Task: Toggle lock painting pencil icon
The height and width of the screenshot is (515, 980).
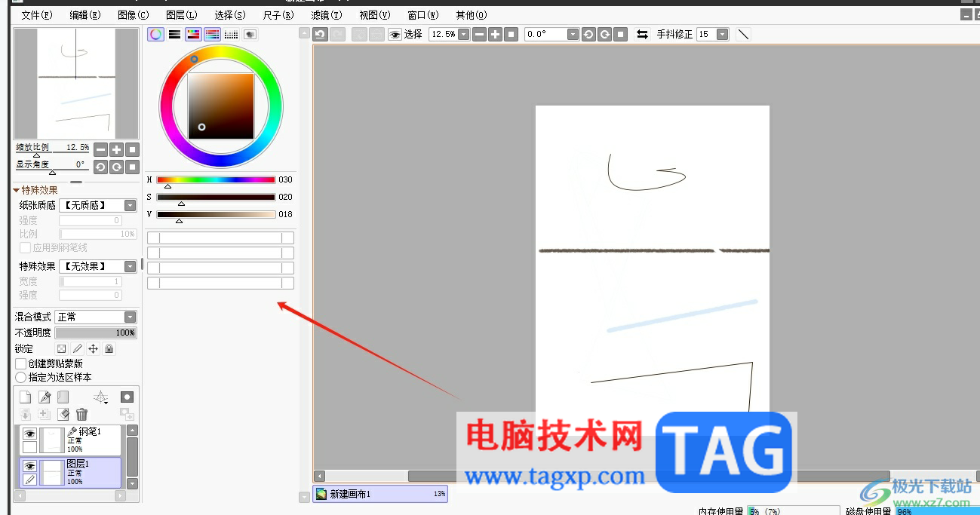Action: pos(77,349)
